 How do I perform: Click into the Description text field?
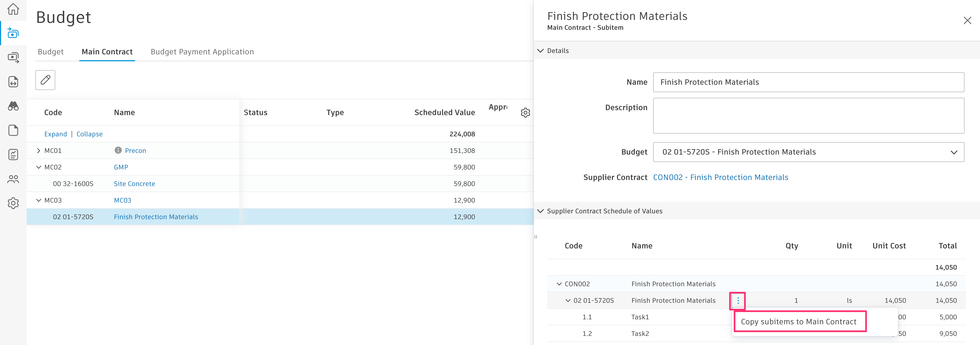808,116
